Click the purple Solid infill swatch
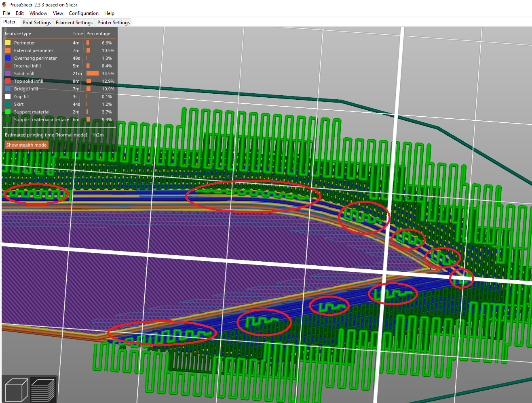 click(8, 73)
